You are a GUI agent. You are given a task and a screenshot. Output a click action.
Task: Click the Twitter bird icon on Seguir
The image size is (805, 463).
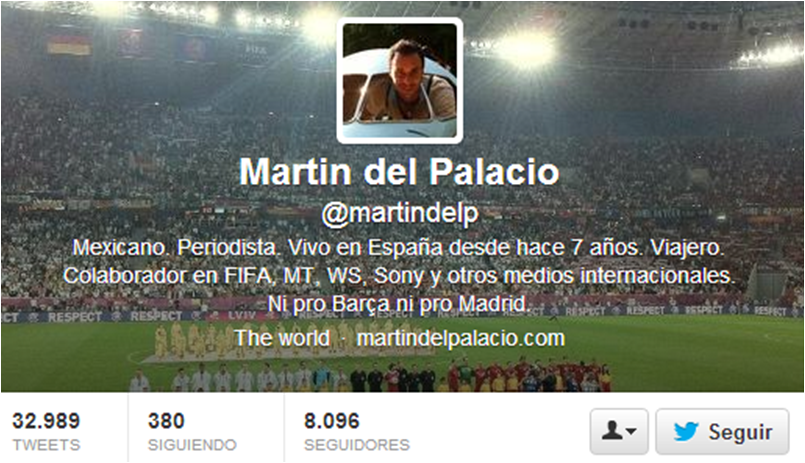coord(686,432)
